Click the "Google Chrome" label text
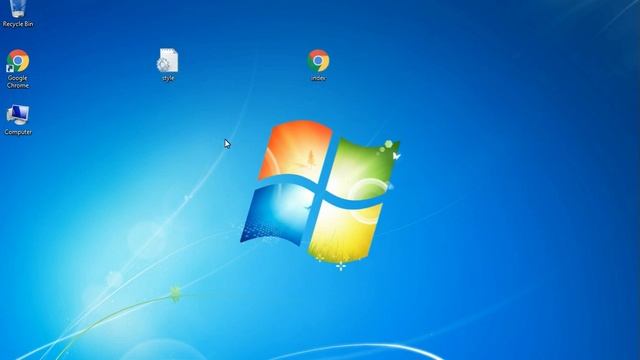The image size is (640, 360). point(18,82)
